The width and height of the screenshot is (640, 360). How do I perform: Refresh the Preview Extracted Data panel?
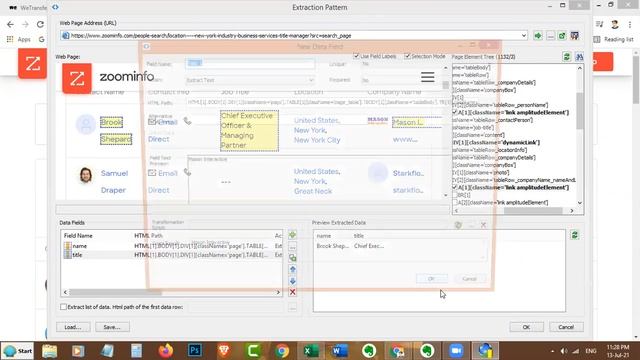575,235
